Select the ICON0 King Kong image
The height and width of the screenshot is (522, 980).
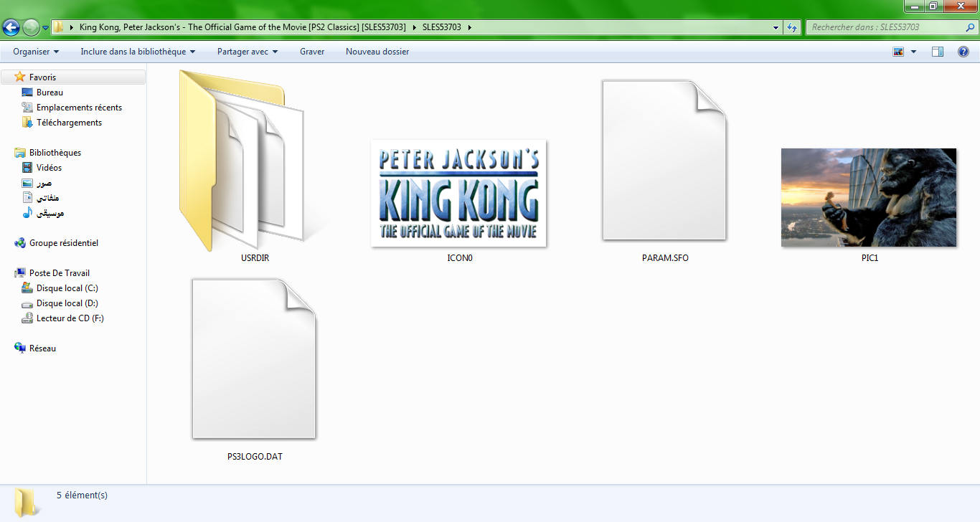(458, 193)
